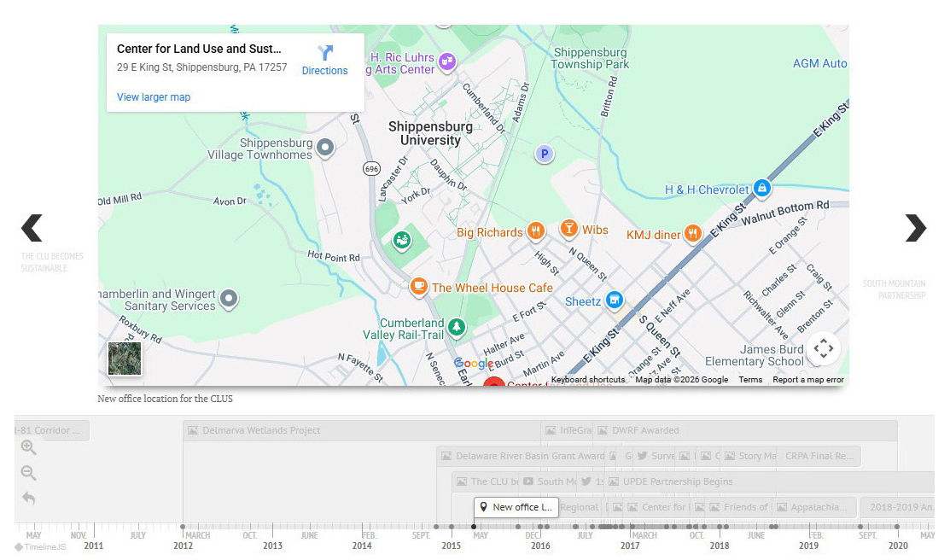Go to the previous slide arrow
Image resolution: width=950 pixels, height=560 pixels.
pyautogui.click(x=32, y=228)
